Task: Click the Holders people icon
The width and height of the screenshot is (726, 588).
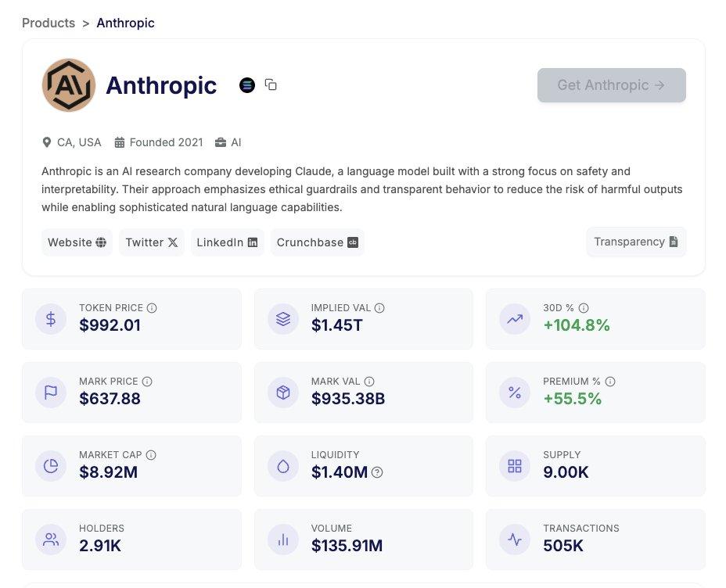Action: point(51,540)
